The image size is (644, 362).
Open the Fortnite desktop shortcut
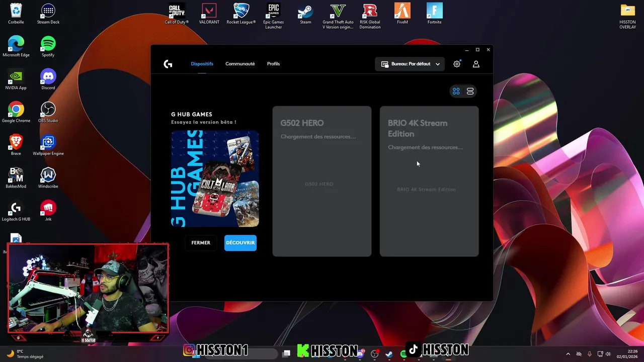pyautogui.click(x=434, y=14)
